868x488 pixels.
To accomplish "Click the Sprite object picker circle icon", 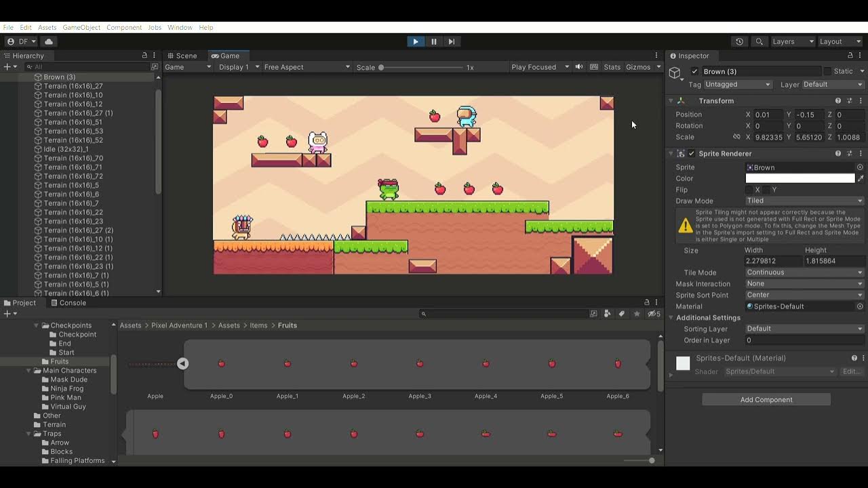I will (860, 167).
